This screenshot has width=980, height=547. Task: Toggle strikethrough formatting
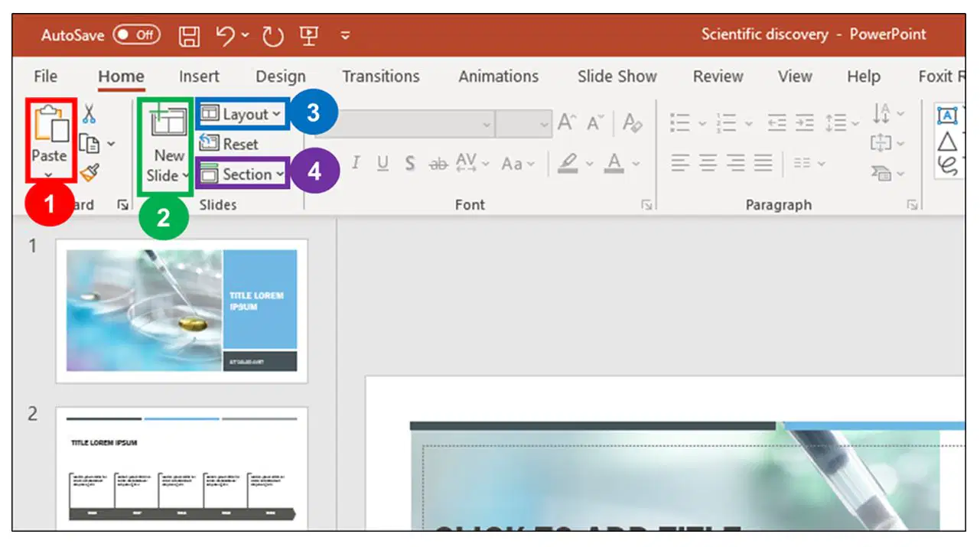(x=438, y=163)
